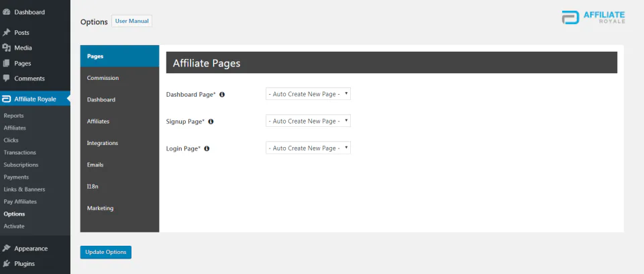This screenshot has height=274, width=644.
Task: Switch to the I18n options tab
Action: point(119,187)
